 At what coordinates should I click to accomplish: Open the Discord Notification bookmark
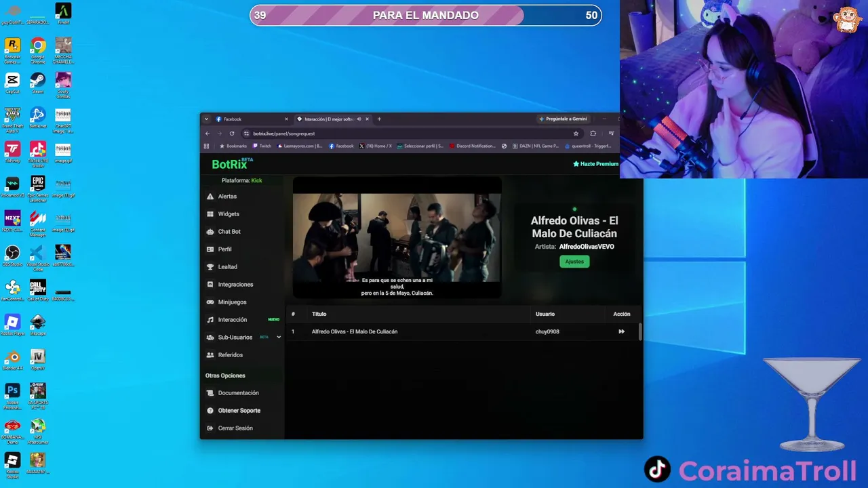472,146
